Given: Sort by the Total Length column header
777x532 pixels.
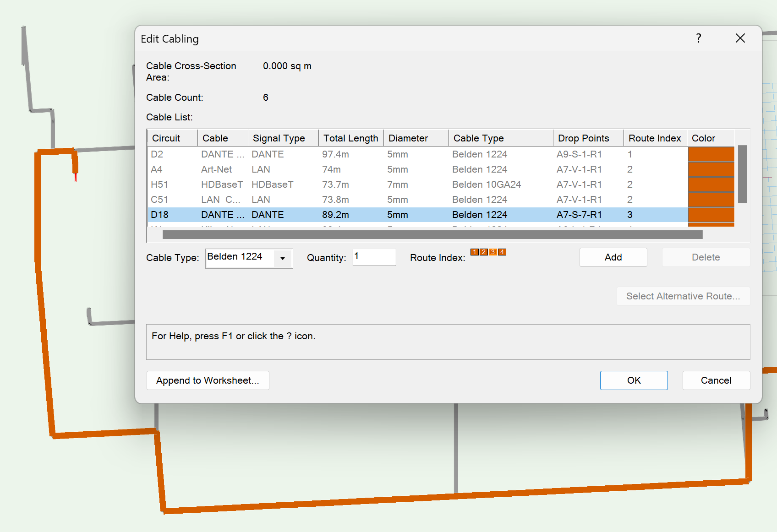Looking at the screenshot, I should tap(350, 138).
